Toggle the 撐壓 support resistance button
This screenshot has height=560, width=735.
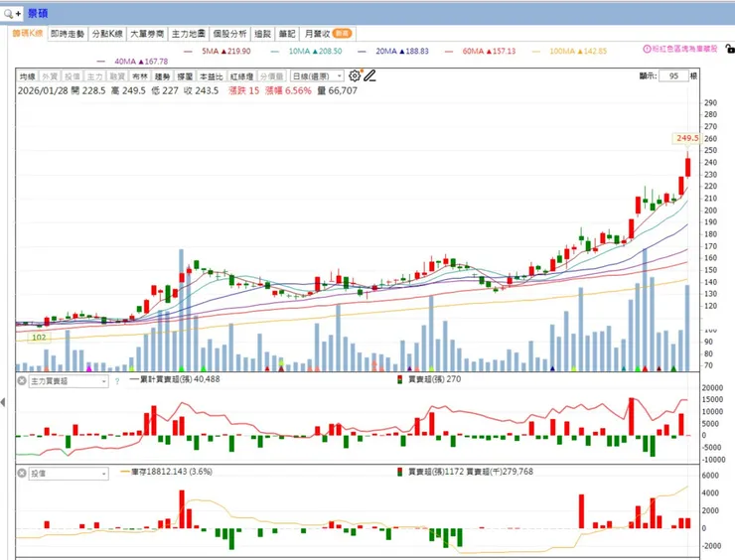pyautogui.click(x=185, y=76)
